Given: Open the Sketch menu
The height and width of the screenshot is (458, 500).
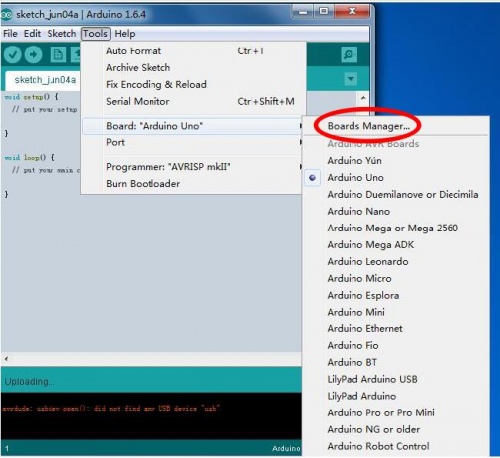Looking at the screenshot, I should (62, 34).
